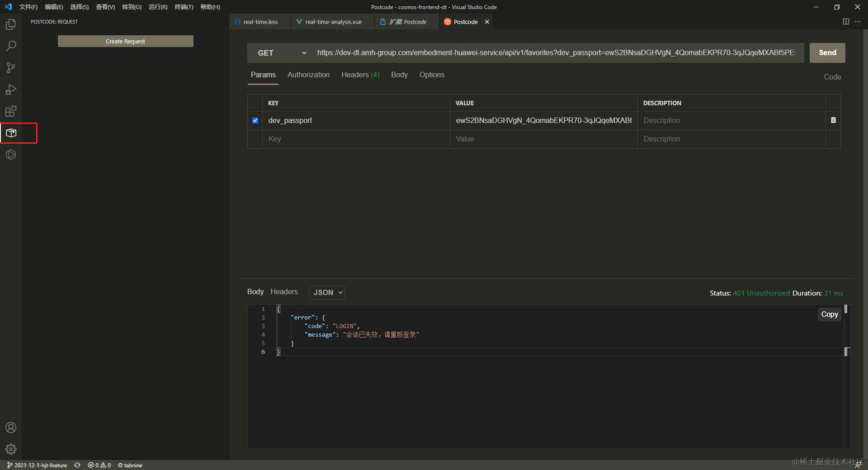Click the dev_passport Description field

click(731, 121)
